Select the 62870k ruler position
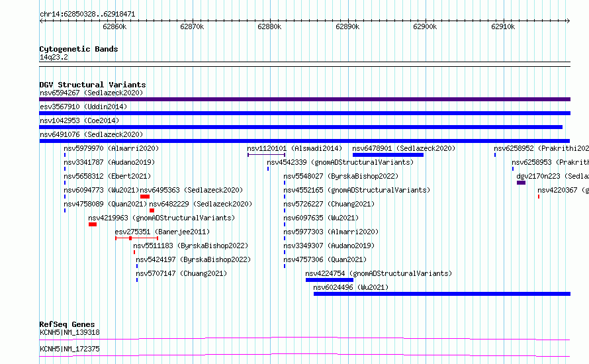589x364 pixels. coord(192,26)
